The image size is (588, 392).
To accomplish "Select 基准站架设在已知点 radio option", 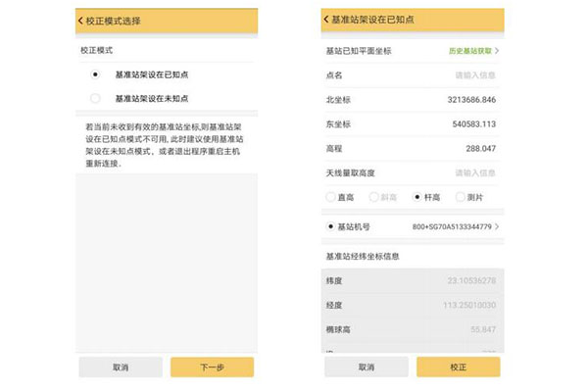I will (95, 73).
